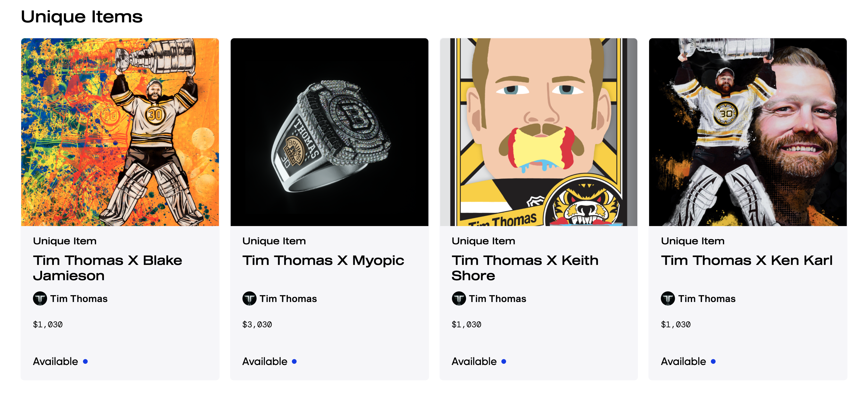Open "Tim Thomas X Myopic" title
This screenshot has width=868, height=395.
[323, 260]
